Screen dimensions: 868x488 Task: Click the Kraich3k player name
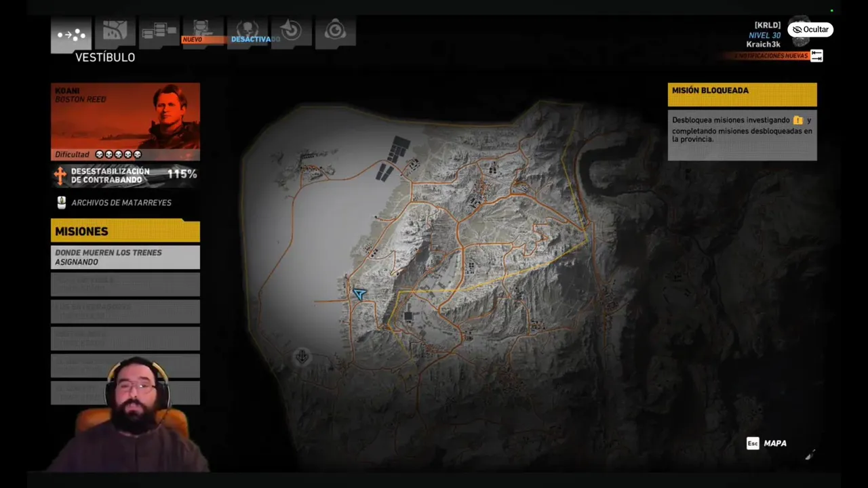click(764, 44)
